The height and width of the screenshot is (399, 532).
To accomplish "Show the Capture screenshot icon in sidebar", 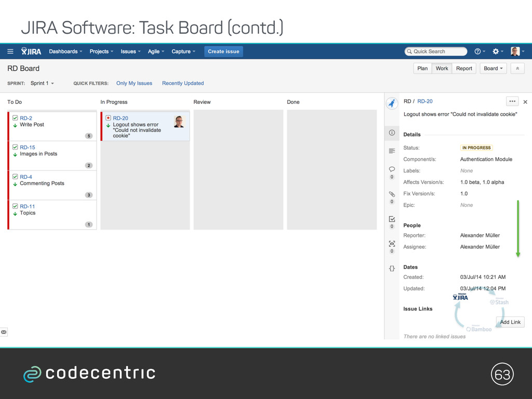I will click(392, 244).
